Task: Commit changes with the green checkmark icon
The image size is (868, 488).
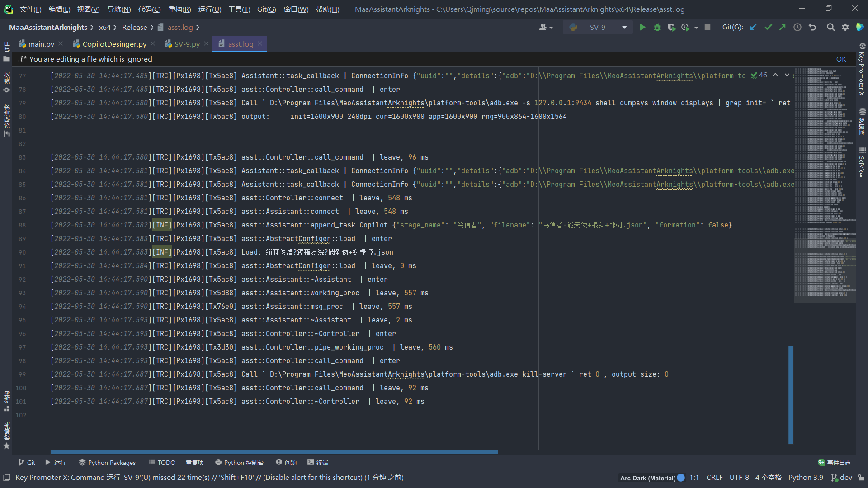Action: click(769, 27)
